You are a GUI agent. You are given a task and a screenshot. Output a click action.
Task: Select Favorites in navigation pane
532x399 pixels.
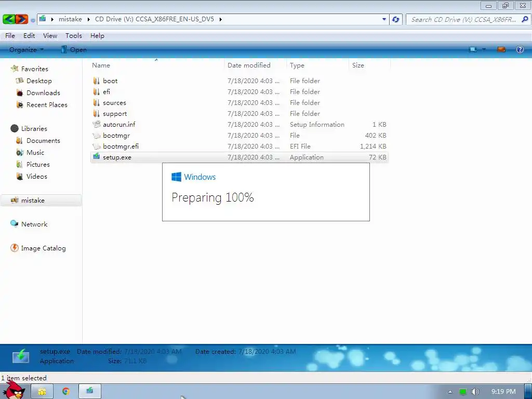coord(29,69)
